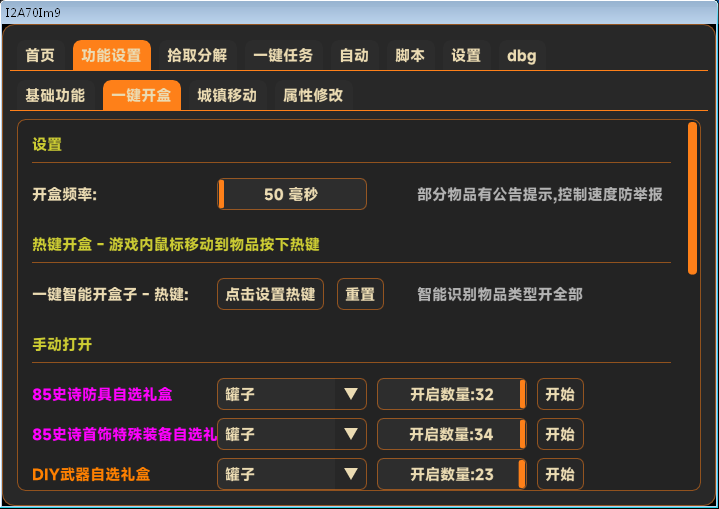Open the 首页 tab
The height and width of the screenshot is (509, 719).
point(40,56)
